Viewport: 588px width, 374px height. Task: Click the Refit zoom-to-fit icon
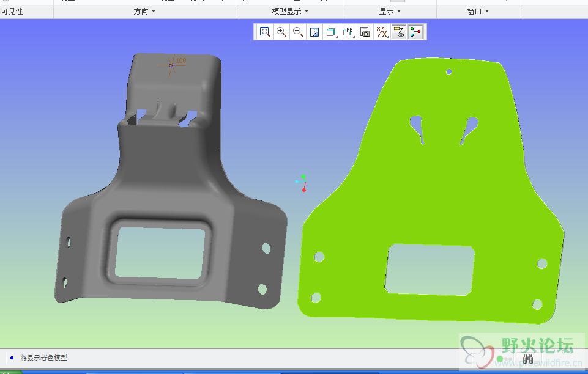[265, 32]
